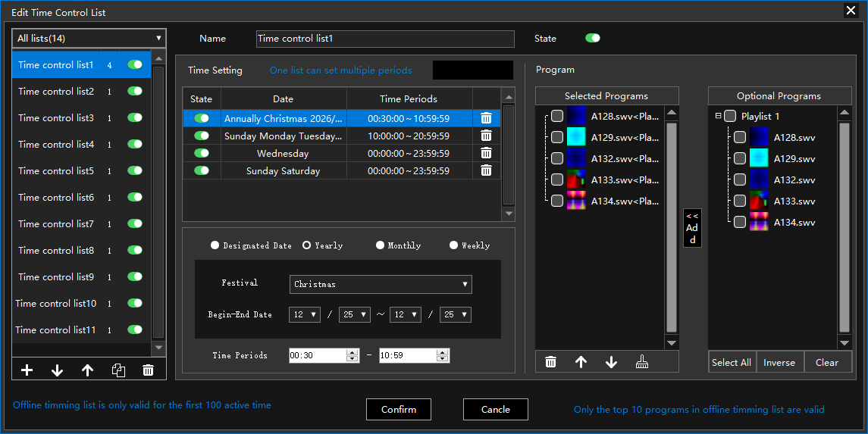Image resolution: width=868 pixels, height=434 pixels.
Task: Click start time 00:30 spinner arrows
Action: pos(352,355)
